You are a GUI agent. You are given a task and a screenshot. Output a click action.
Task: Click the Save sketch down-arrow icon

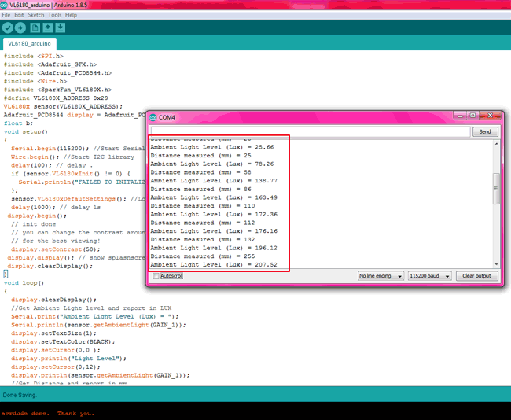pos(61,28)
